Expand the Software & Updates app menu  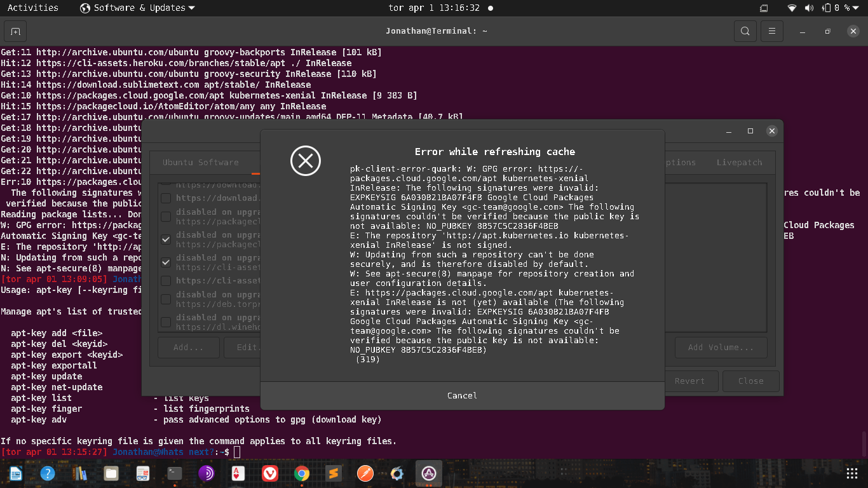[137, 8]
